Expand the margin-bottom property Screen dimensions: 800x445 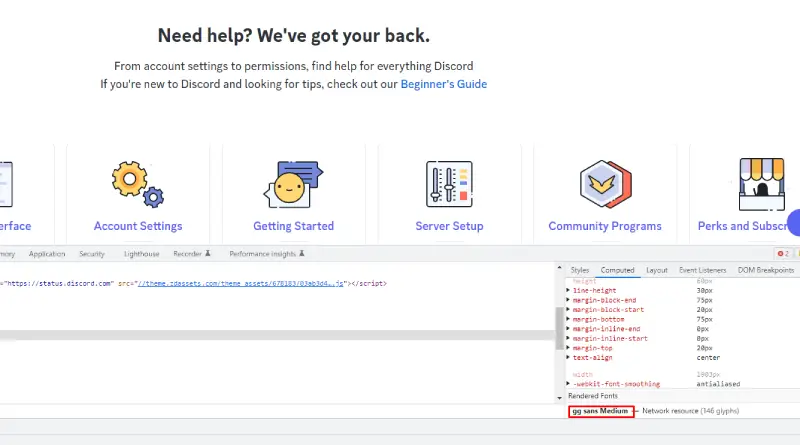pos(568,319)
